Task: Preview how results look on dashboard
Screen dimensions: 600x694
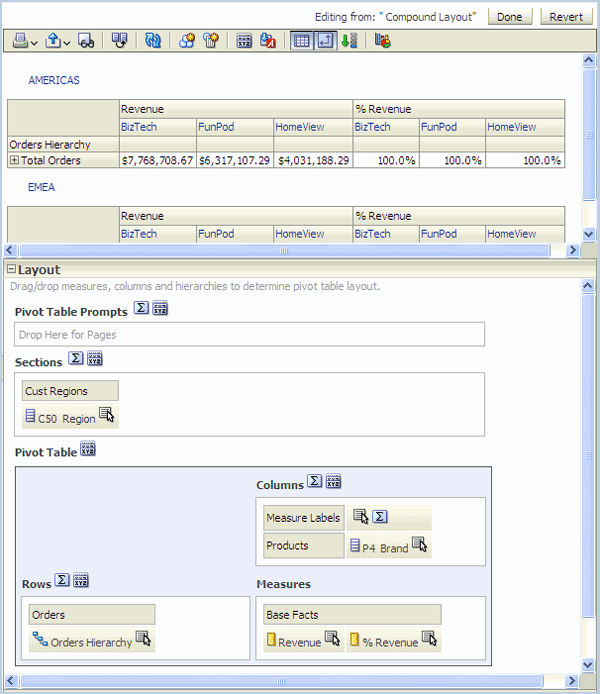Action: click(86, 41)
